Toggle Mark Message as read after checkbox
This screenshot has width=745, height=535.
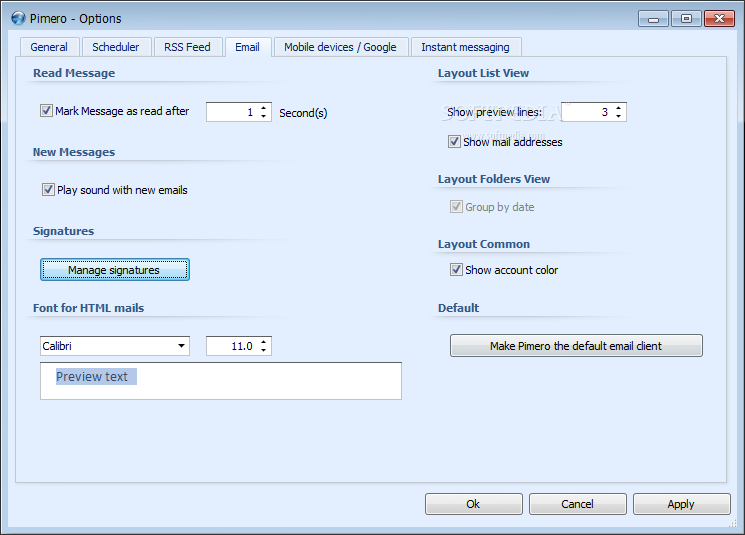coord(46,111)
